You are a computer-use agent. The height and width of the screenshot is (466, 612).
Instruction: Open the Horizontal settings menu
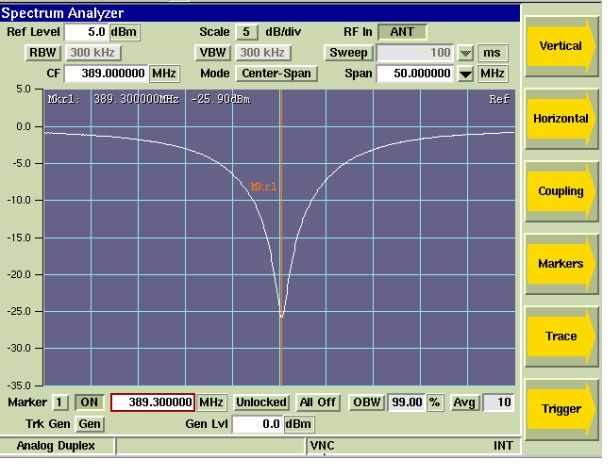pos(559,118)
